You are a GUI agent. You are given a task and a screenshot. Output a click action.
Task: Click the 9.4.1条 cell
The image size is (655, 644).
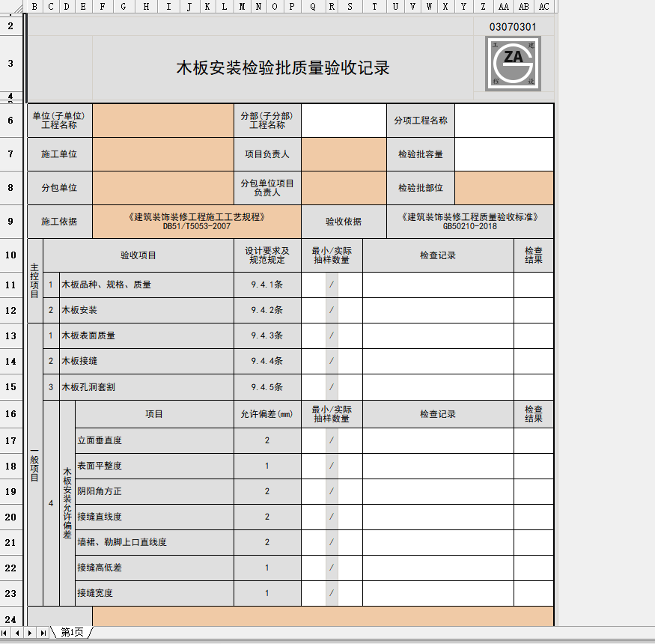267,285
